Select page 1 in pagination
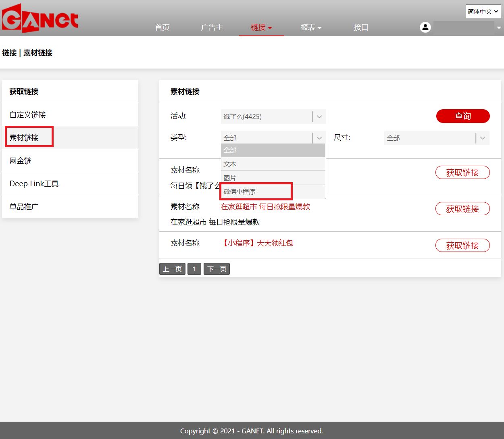Viewport: 504px width, 439px height. (194, 269)
